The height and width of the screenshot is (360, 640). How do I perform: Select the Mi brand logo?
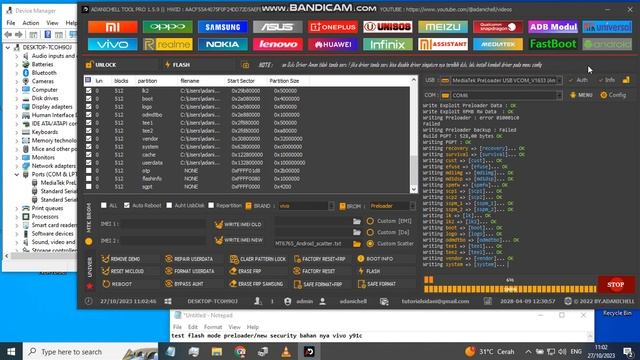click(112, 27)
